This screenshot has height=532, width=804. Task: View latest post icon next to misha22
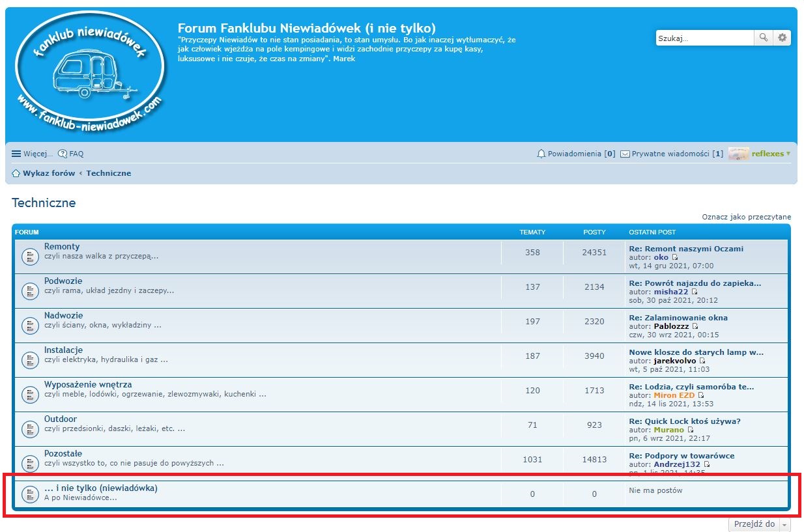[695, 292]
